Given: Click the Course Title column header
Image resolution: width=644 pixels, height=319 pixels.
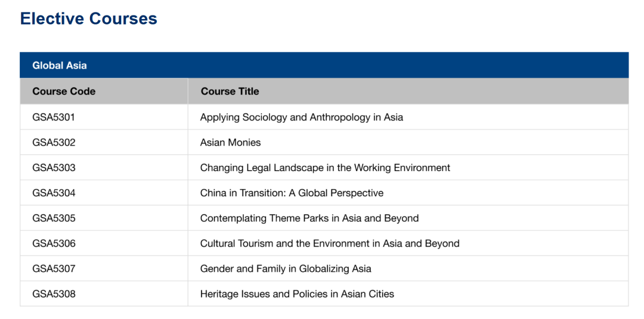Looking at the screenshot, I should tap(230, 91).
